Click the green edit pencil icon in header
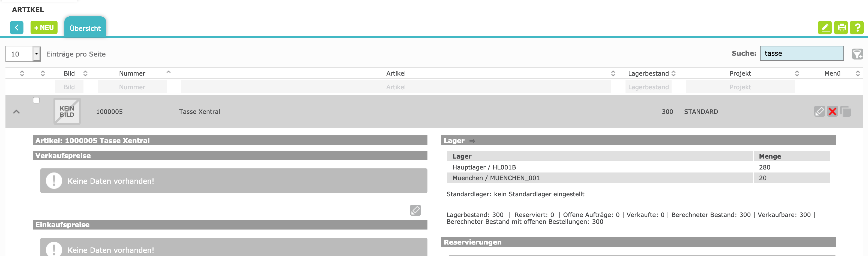The image size is (868, 256). 825,28
